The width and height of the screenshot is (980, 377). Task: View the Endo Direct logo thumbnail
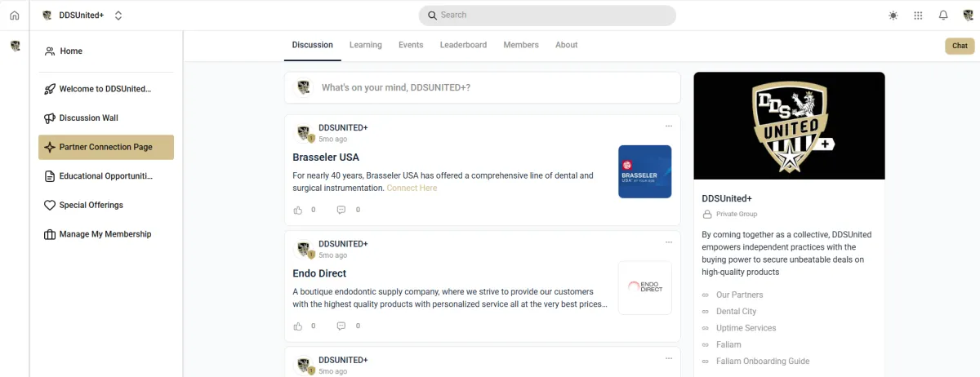[645, 287]
